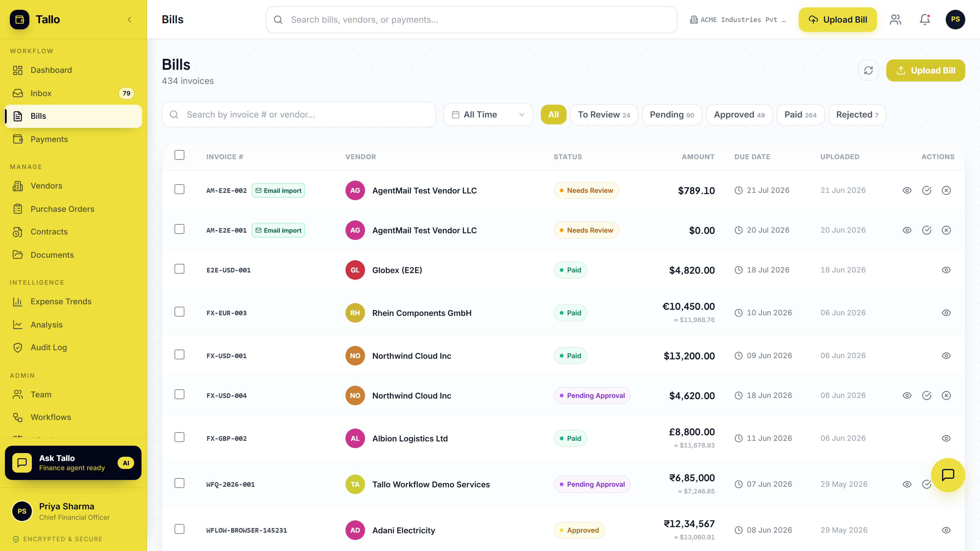The height and width of the screenshot is (551, 980).
Task: View WFQ-2026-001 invoice eye icon
Action: pos(907,485)
